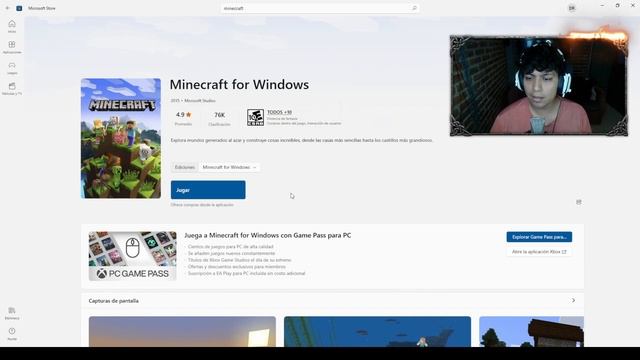Open the first sunset screenshot thumbnail
The image size is (640, 360).
click(182, 331)
